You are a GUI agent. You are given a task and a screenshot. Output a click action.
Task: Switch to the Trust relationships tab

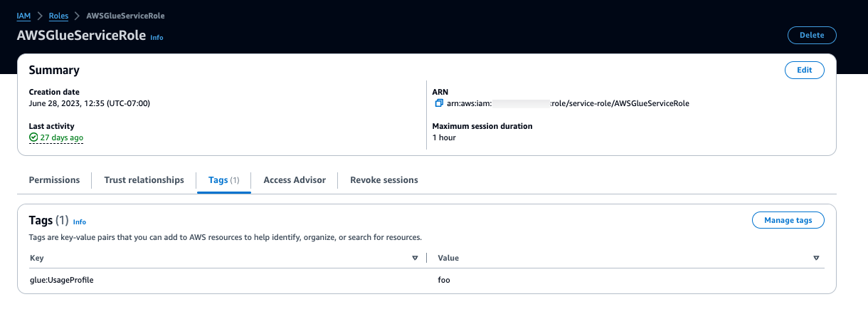(x=144, y=180)
